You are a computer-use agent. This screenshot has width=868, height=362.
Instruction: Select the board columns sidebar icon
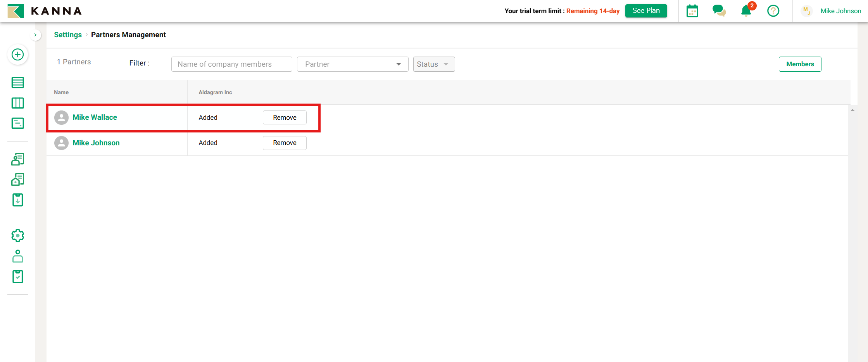[17, 103]
